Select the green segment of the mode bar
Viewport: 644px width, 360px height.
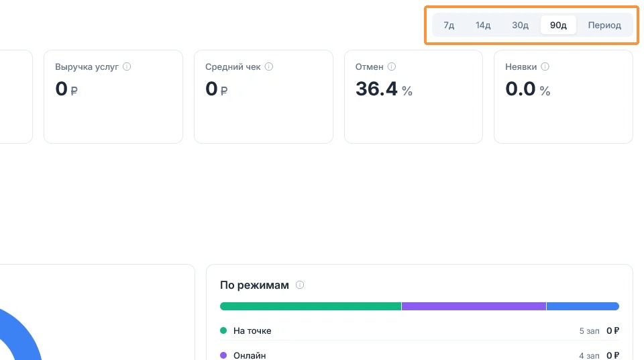pyautogui.click(x=311, y=306)
